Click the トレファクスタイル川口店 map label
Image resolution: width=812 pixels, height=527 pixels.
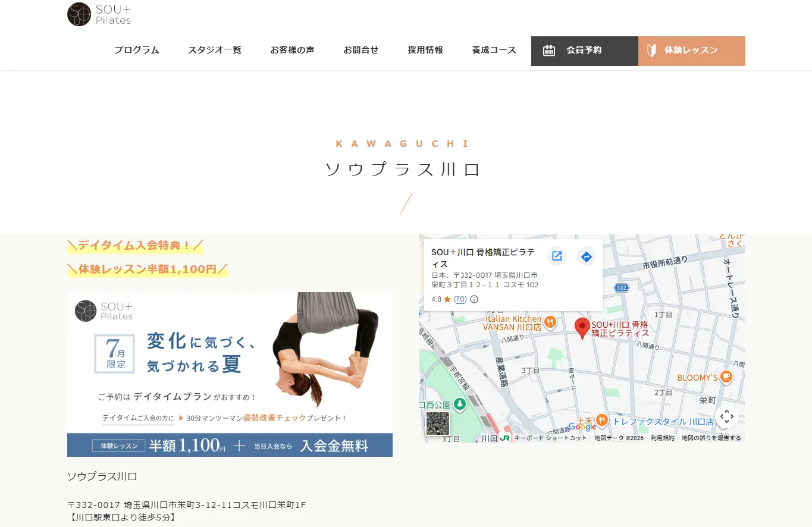click(663, 421)
